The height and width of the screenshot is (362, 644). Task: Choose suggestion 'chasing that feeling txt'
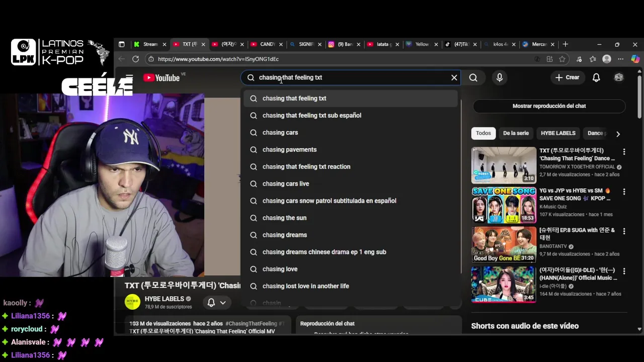point(350,99)
